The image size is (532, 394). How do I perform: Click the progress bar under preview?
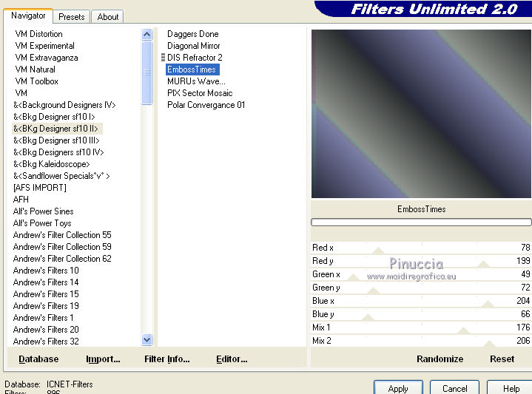(x=421, y=222)
